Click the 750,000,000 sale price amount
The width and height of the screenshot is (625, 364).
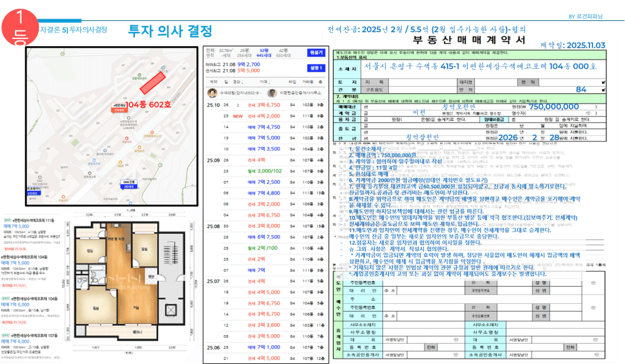[554, 107]
